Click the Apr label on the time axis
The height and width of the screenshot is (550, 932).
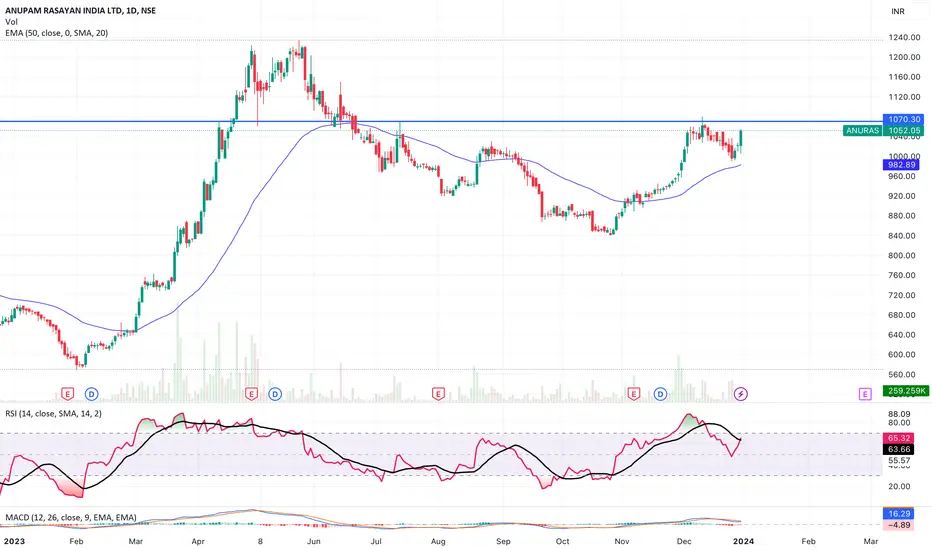(x=198, y=541)
